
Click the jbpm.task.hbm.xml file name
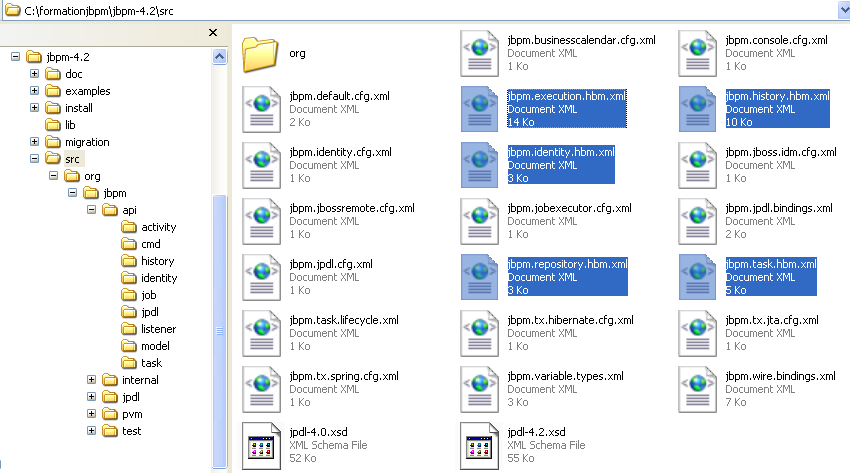(x=770, y=264)
